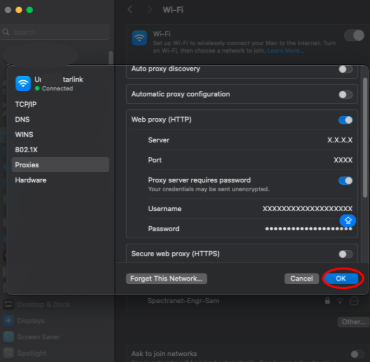Toggle Ask to join networks switch
This screenshot has width=370, height=362.
[x=357, y=354]
